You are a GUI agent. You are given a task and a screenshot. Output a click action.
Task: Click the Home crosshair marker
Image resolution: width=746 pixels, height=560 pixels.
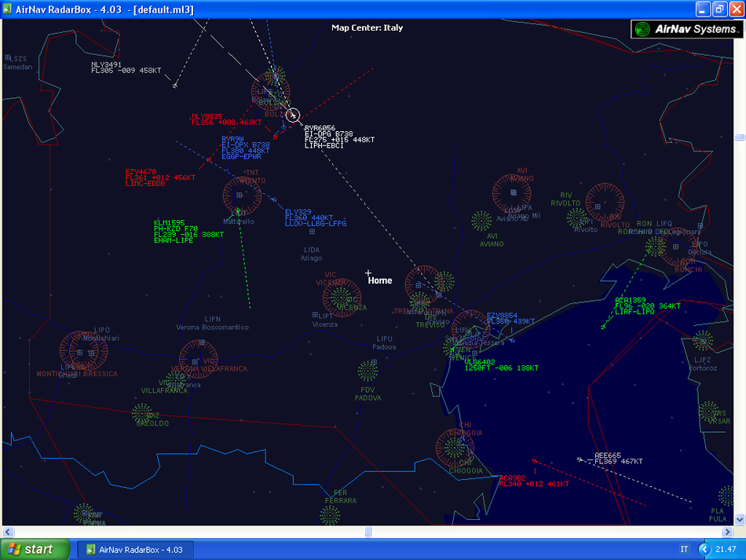[x=368, y=273]
